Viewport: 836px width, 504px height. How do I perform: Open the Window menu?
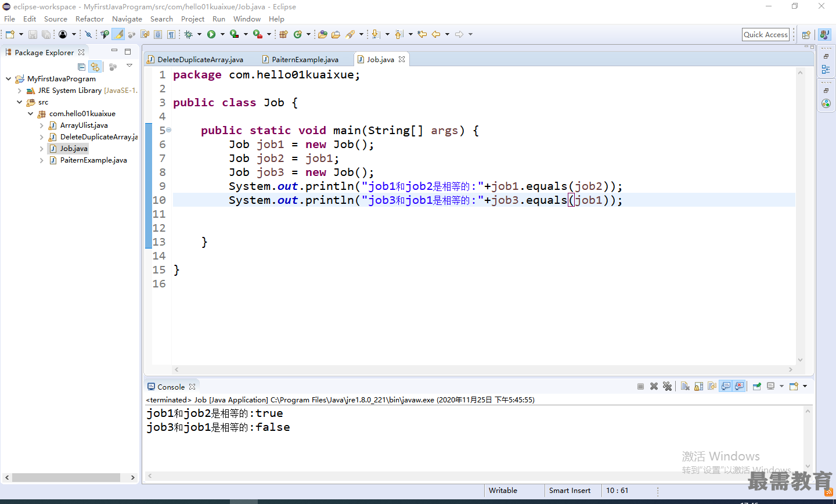pos(247,19)
